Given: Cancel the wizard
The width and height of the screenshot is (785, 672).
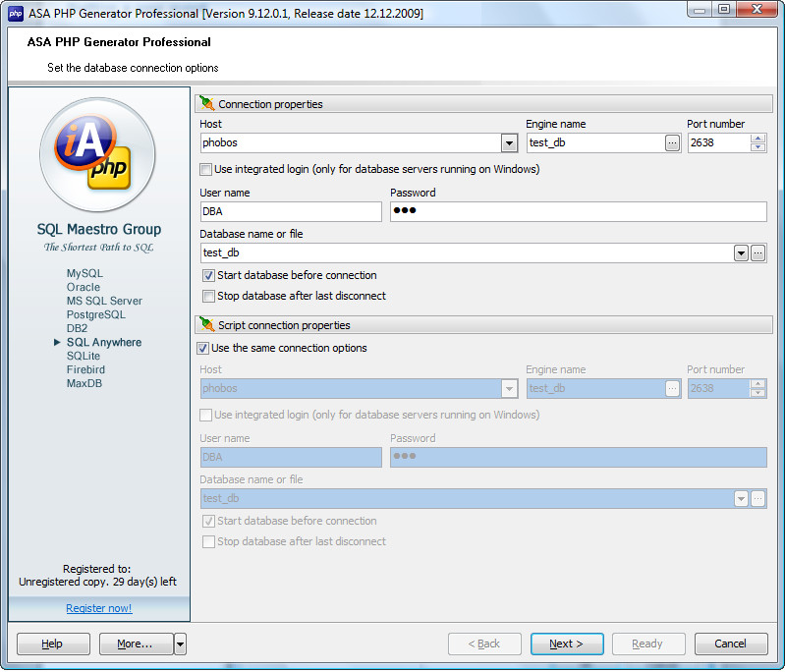Looking at the screenshot, I should pyautogui.click(x=731, y=644).
